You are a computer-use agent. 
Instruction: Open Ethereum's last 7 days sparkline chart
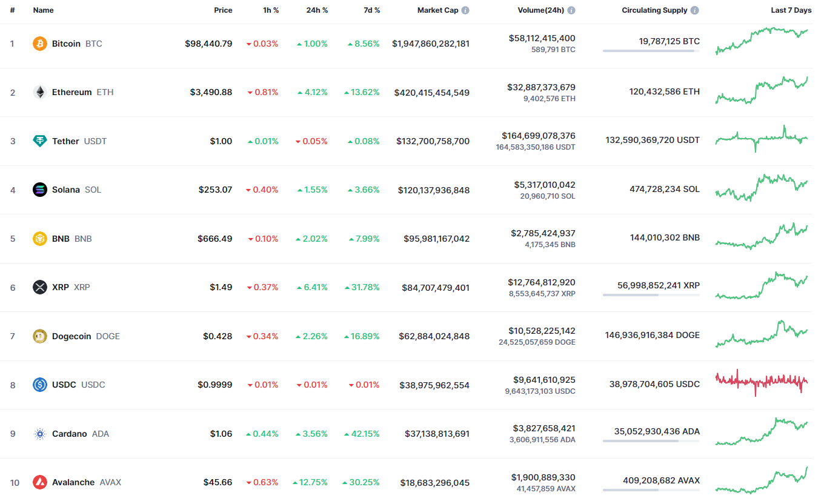coord(762,91)
